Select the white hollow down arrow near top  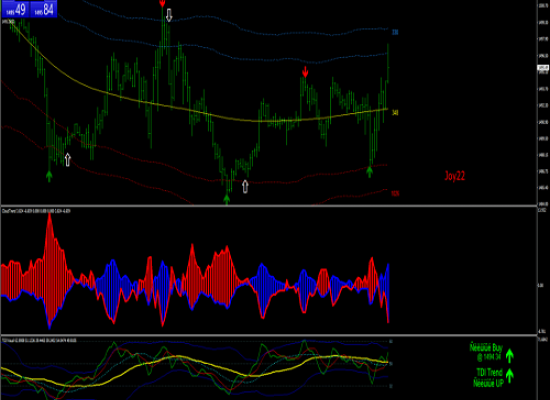click(x=169, y=15)
